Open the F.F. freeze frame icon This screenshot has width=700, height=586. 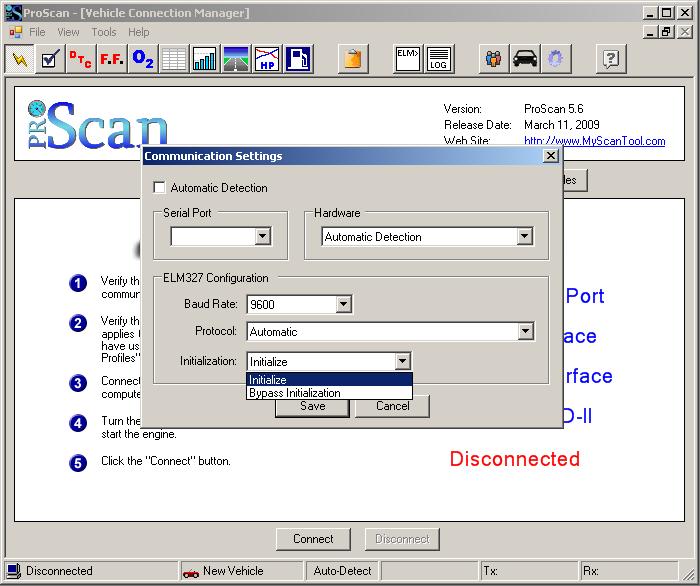click(112, 59)
